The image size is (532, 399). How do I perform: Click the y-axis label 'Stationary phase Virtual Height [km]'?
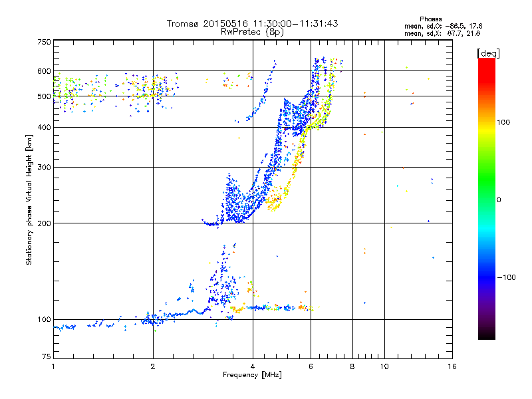(29, 199)
